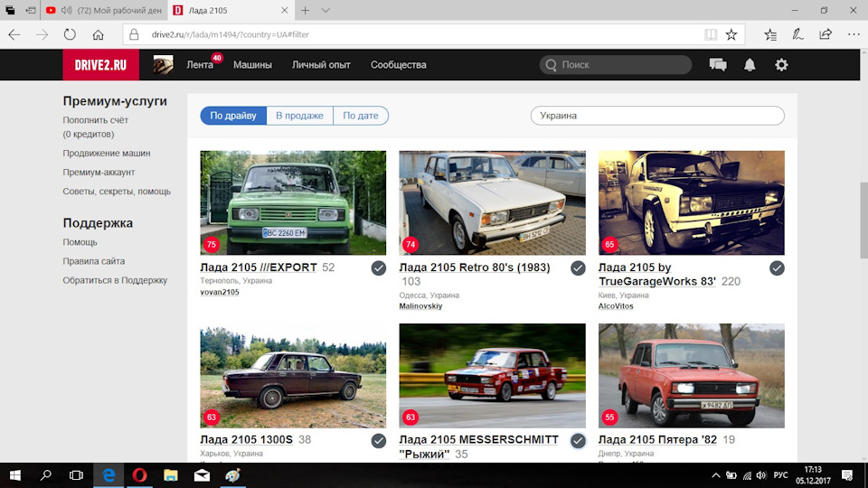This screenshot has height=488, width=868.
Task: Open Лада 2105 Пятера '82 title link
Action: pyautogui.click(x=657, y=440)
